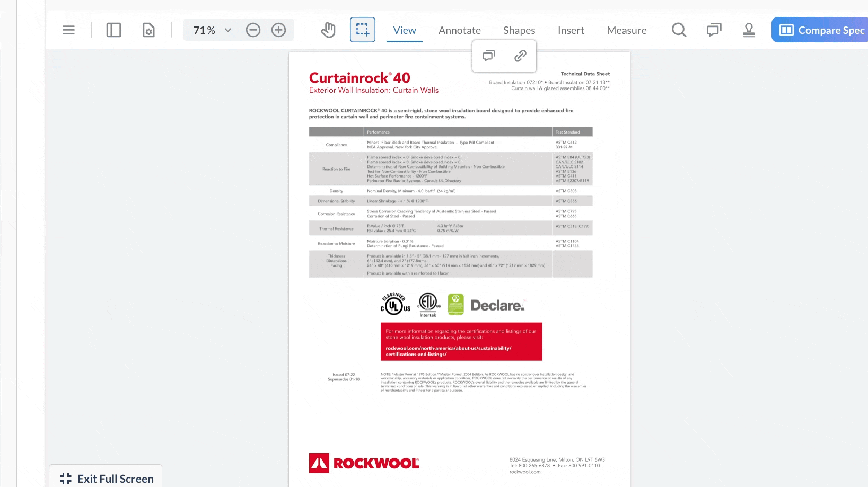Zoom out with the minus button
The image size is (868, 487).
253,30
